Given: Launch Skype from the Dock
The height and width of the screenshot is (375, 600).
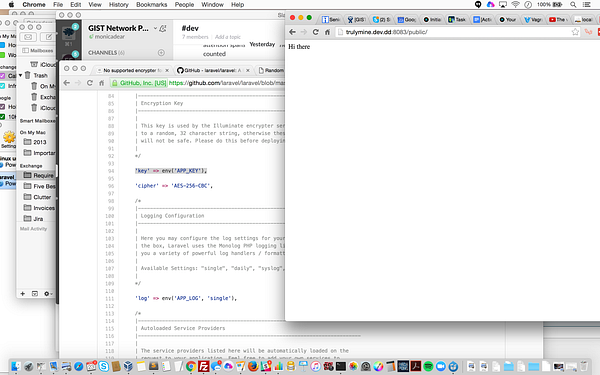Looking at the screenshot, I should (x=104, y=367).
